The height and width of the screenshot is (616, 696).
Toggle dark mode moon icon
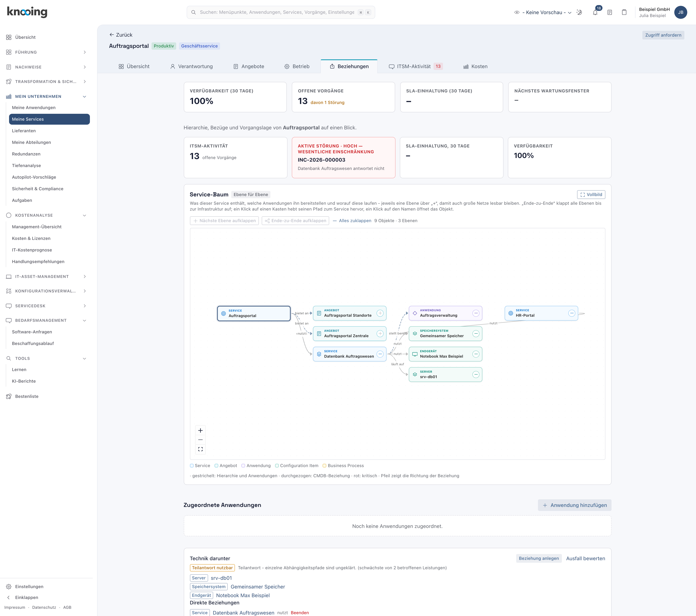coord(579,12)
